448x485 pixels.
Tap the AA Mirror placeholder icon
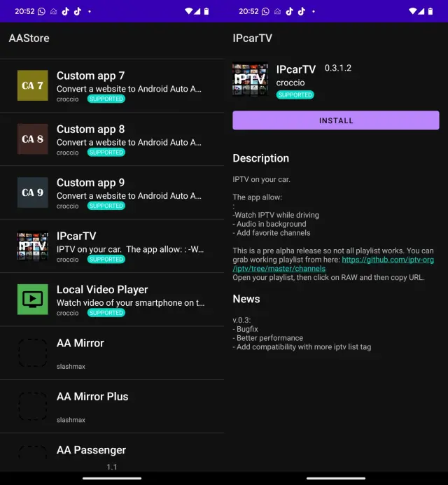33,353
